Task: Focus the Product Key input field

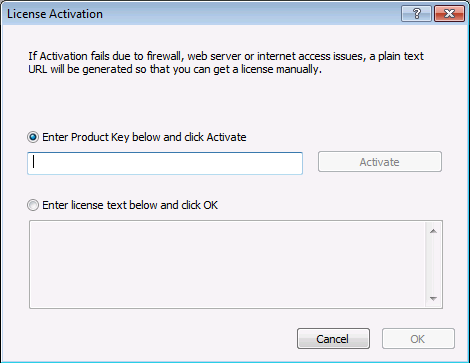Action: pyautogui.click(x=165, y=163)
